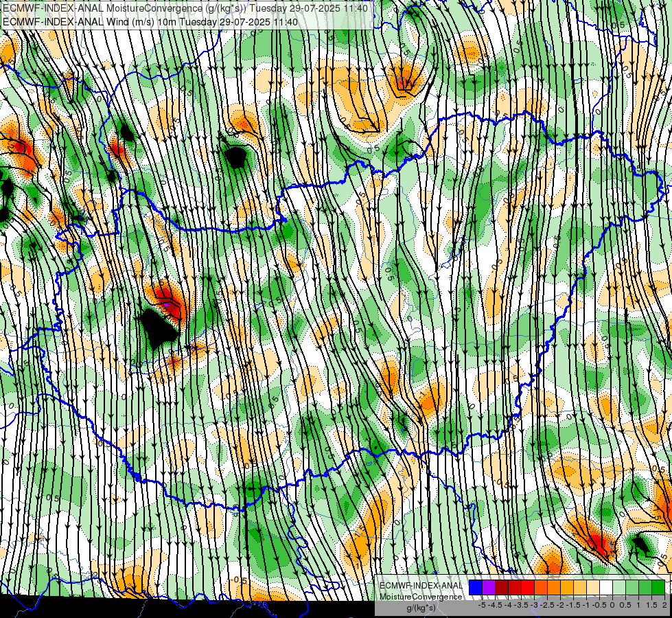Click the -1.5 legend scale label

[x=573, y=605]
